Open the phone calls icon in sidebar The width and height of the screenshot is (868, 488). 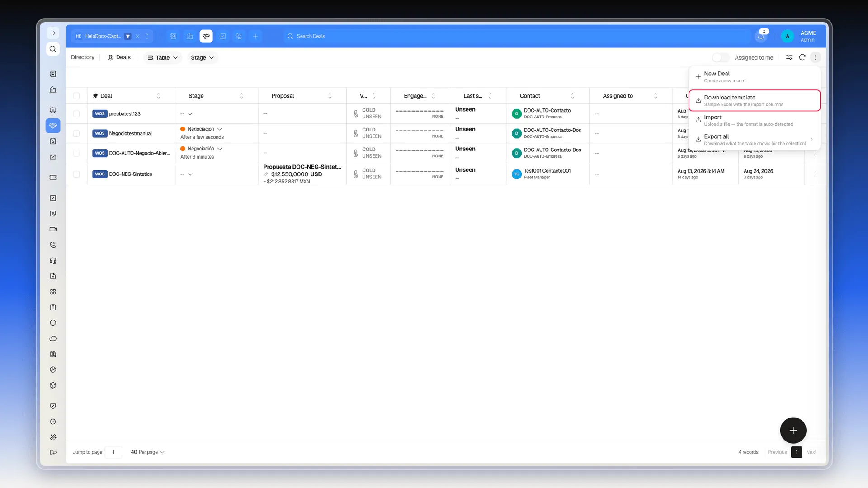point(53,245)
